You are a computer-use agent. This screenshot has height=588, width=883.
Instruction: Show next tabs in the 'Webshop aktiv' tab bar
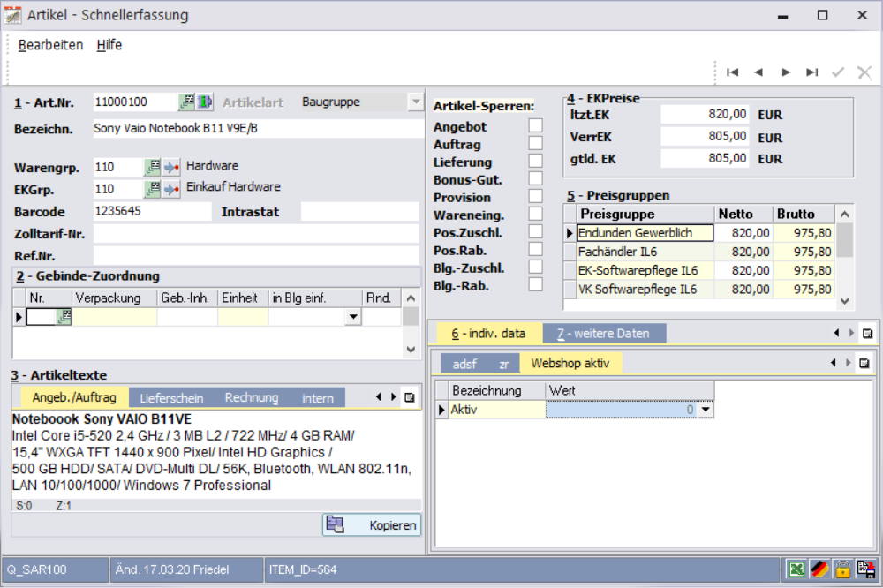click(848, 363)
